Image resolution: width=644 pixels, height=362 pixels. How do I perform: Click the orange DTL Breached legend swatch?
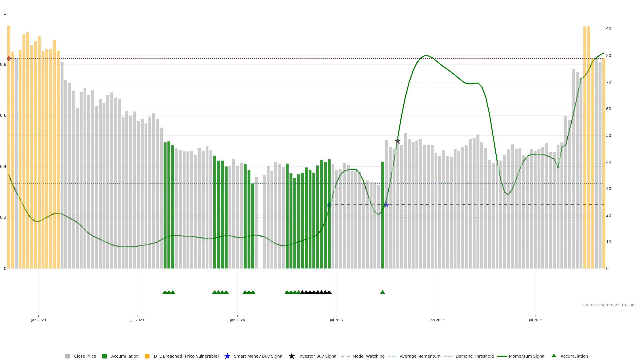click(x=147, y=356)
